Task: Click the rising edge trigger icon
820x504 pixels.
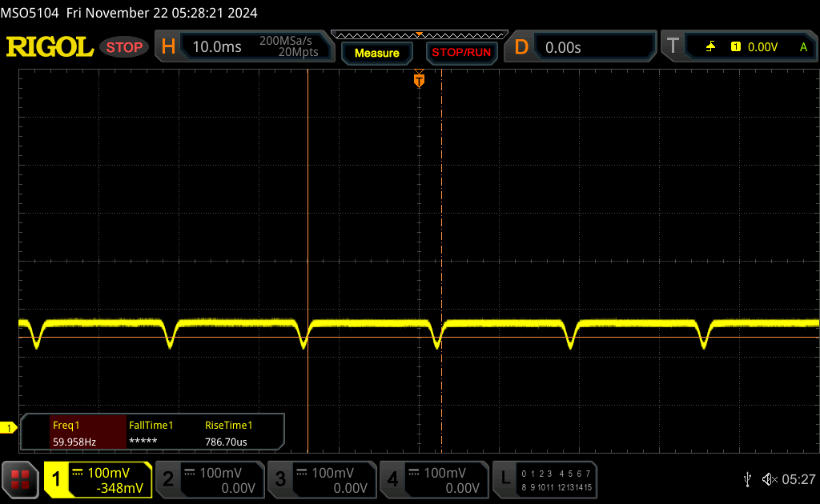Action: pos(710,47)
